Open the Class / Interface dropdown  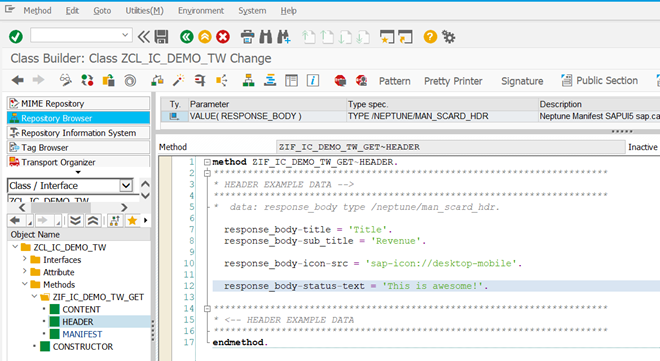click(x=126, y=186)
